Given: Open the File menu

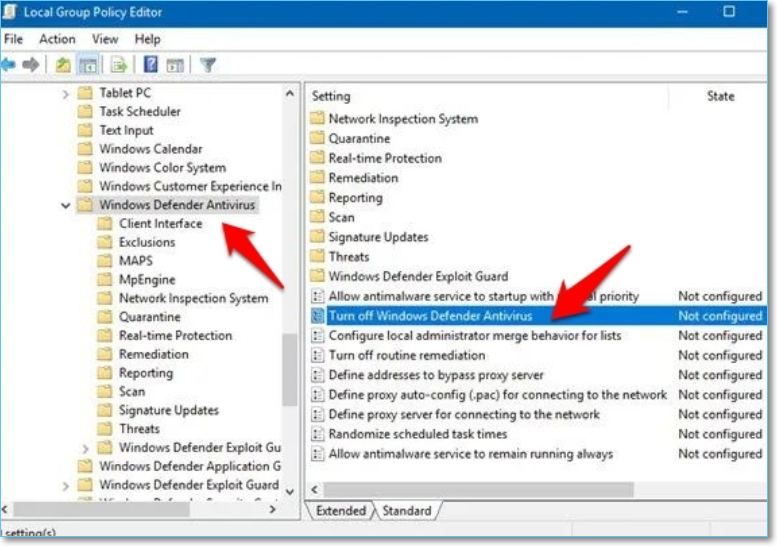Looking at the screenshot, I should click(x=13, y=39).
